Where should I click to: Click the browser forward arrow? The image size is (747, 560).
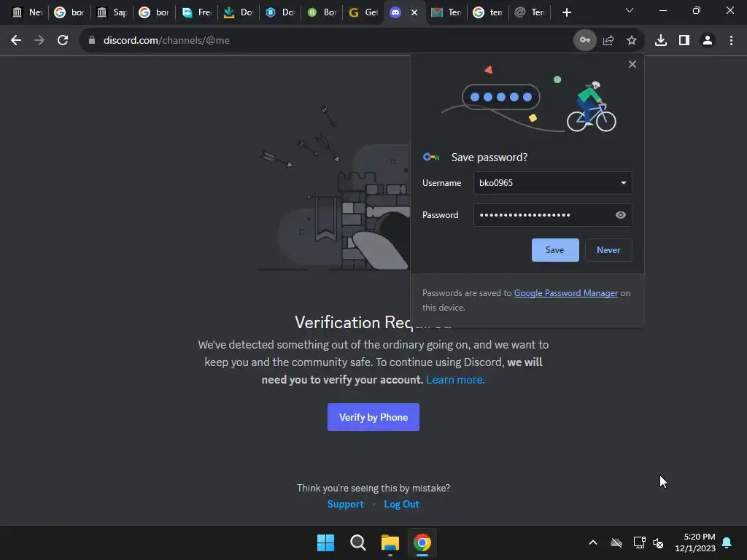(39, 41)
